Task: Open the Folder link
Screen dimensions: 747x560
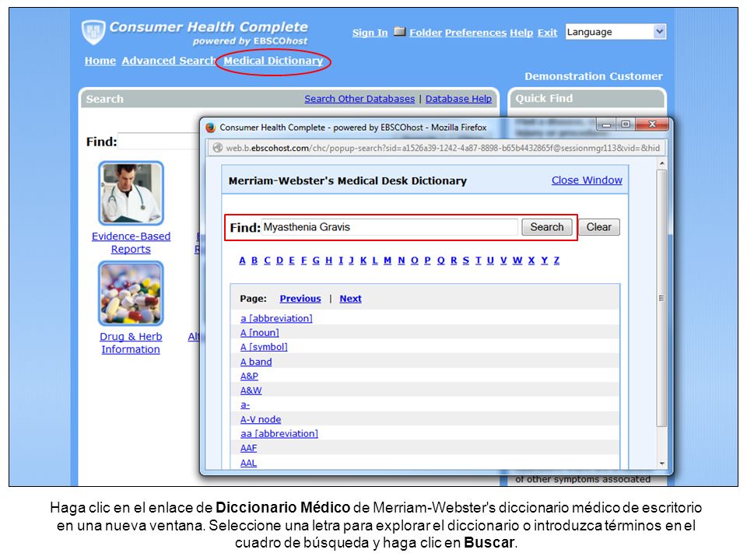Action: [x=426, y=33]
